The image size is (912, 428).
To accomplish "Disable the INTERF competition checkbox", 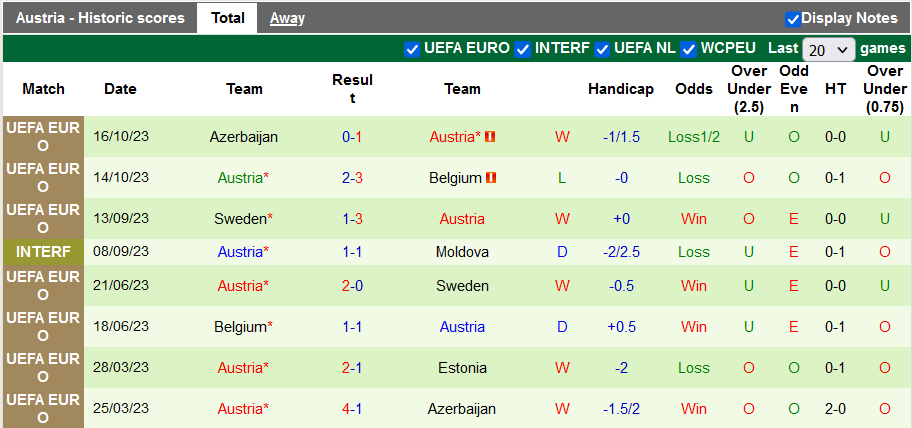I will [x=523, y=49].
